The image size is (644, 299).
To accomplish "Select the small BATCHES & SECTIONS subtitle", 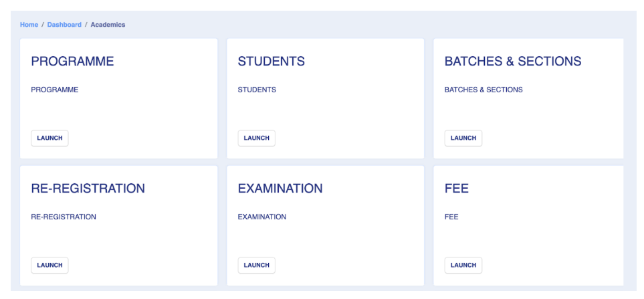I will (483, 90).
